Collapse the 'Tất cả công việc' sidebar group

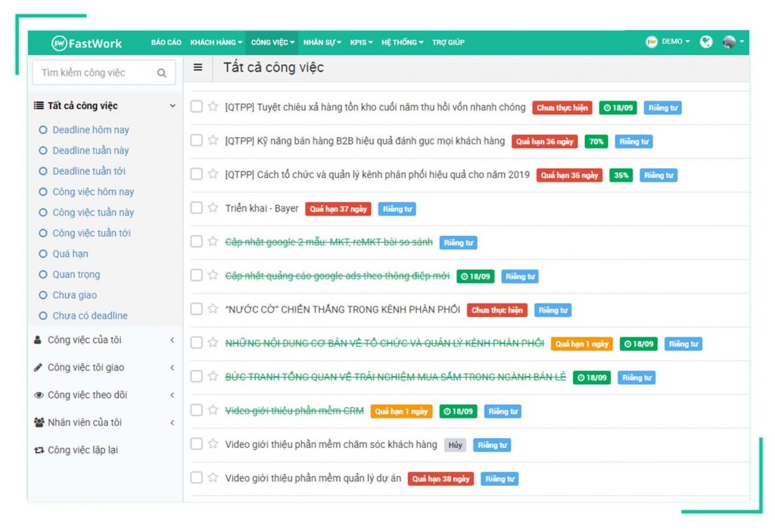[x=172, y=106]
